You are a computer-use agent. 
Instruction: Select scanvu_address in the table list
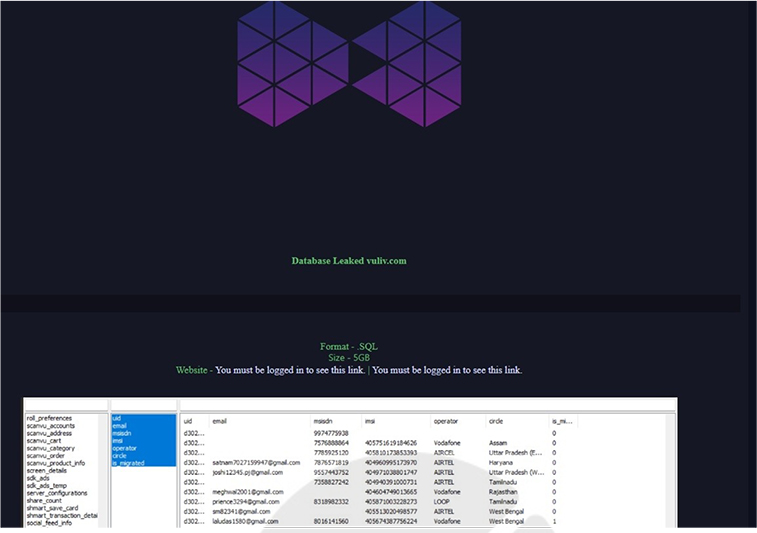49,433
